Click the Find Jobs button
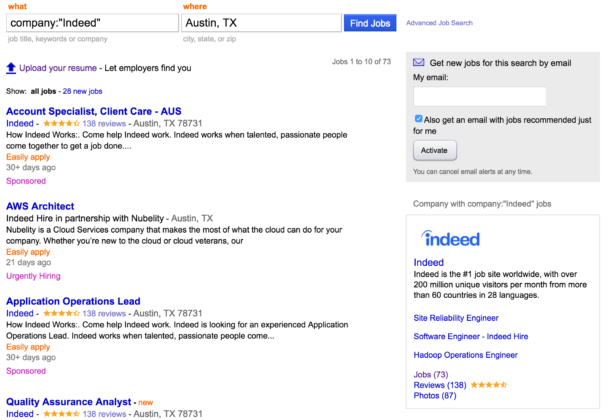This screenshot has width=608, height=420. (x=370, y=23)
